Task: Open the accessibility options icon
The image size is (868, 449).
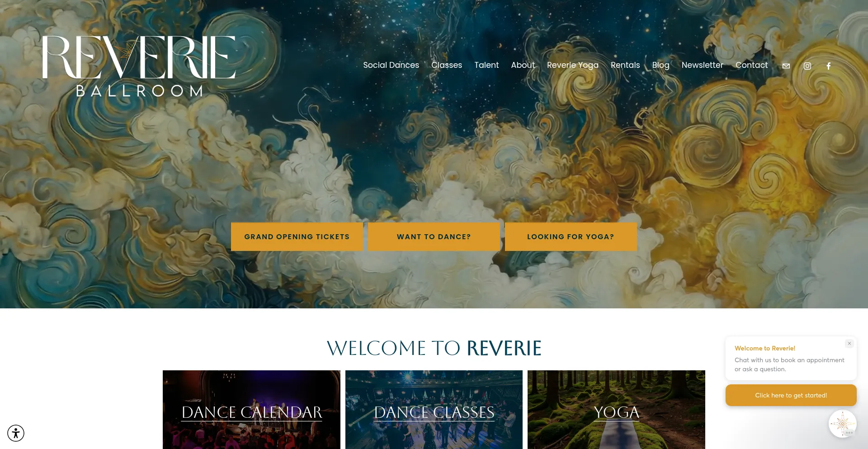Action: tap(16, 433)
